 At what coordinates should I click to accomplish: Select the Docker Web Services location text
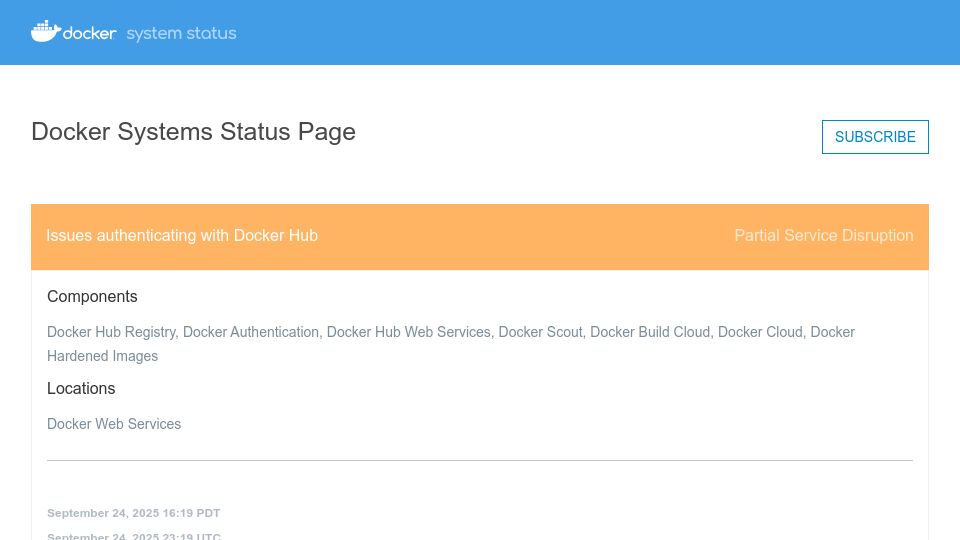pos(114,424)
